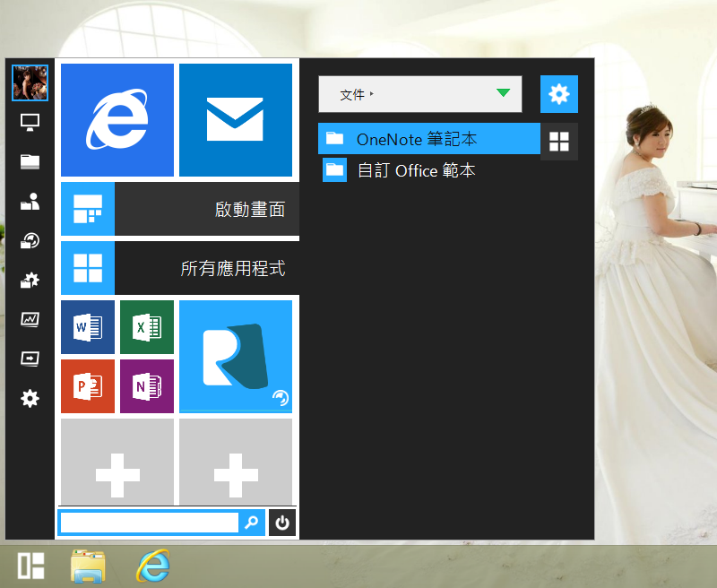Launch the Excel tile
717x588 pixels.
[x=147, y=327]
